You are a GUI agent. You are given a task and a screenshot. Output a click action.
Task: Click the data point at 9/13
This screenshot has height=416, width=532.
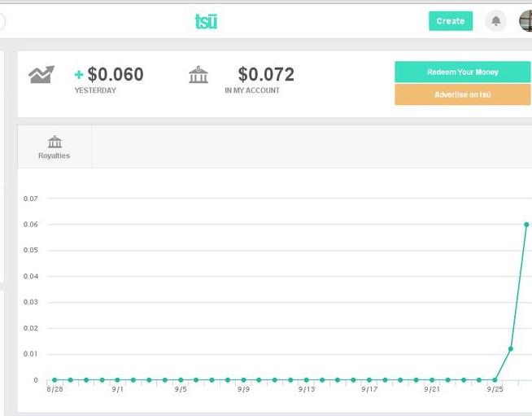click(306, 379)
